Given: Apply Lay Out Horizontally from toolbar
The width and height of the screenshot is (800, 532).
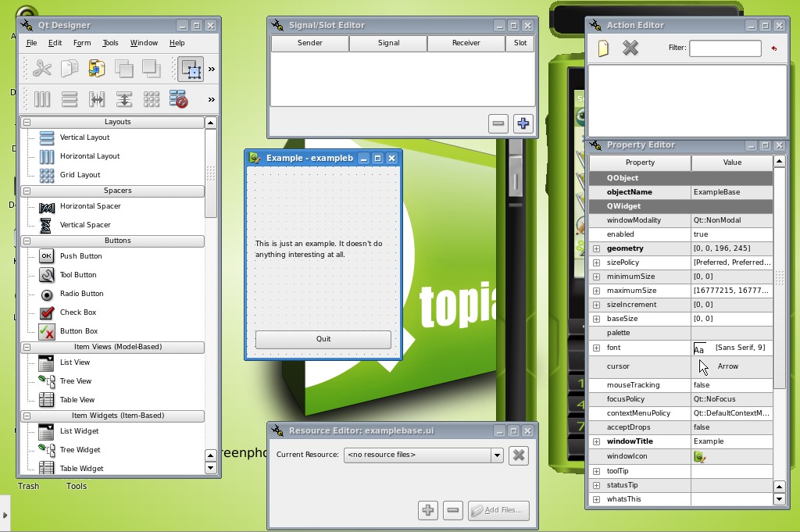Looking at the screenshot, I should click(42, 99).
